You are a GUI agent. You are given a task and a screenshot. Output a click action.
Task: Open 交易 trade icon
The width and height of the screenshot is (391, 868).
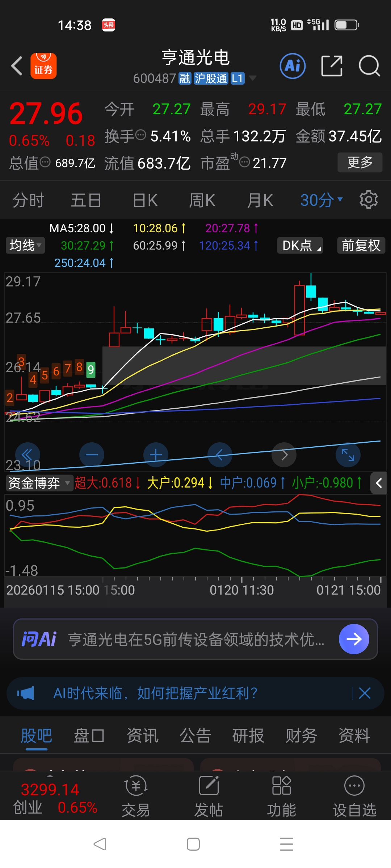(x=136, y=796)
